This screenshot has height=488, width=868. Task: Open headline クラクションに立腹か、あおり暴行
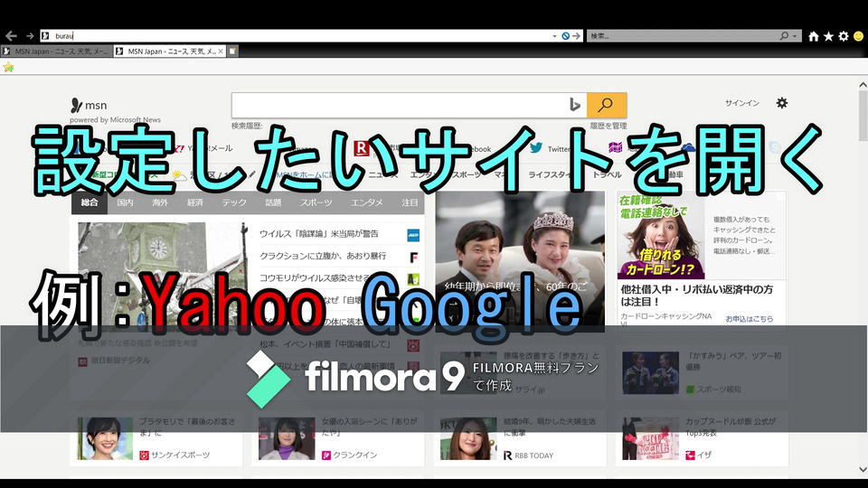click(x=323, y=256)
